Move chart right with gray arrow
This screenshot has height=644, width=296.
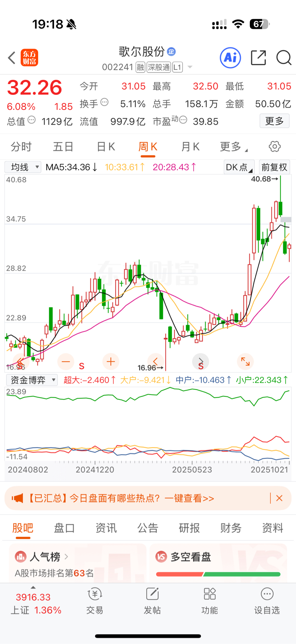click(x=200, y=362)
